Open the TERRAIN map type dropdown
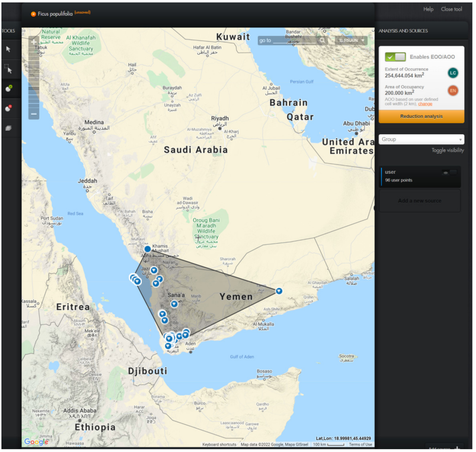This screenshot has height=452, width=476. [351, 40]
